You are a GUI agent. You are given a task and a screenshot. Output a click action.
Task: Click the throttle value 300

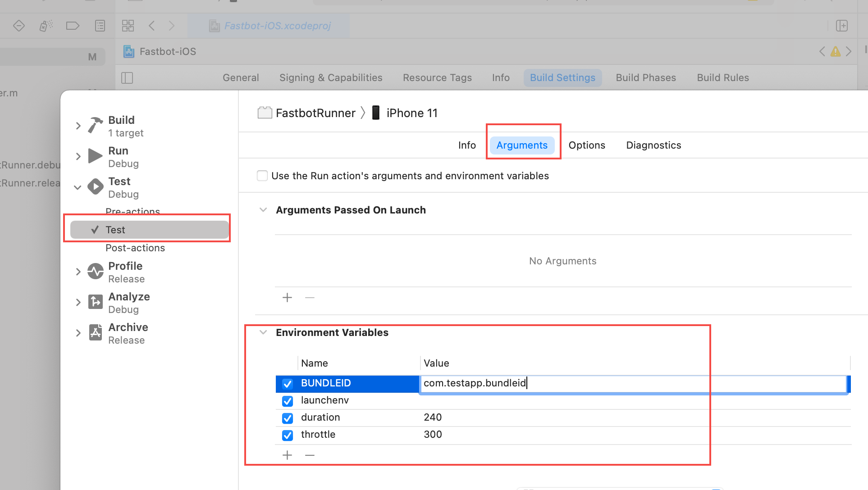coord(433,434)
